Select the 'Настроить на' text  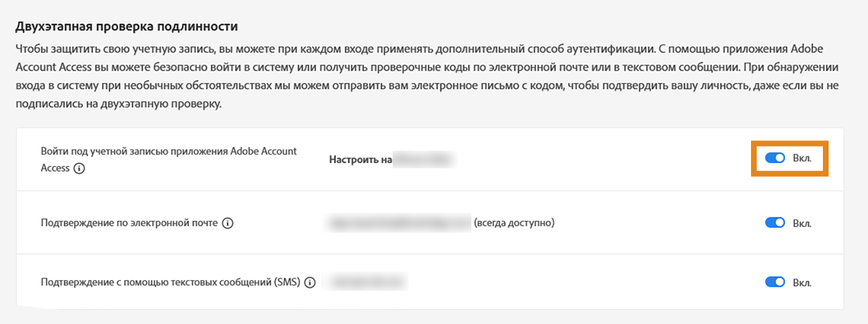360,160
